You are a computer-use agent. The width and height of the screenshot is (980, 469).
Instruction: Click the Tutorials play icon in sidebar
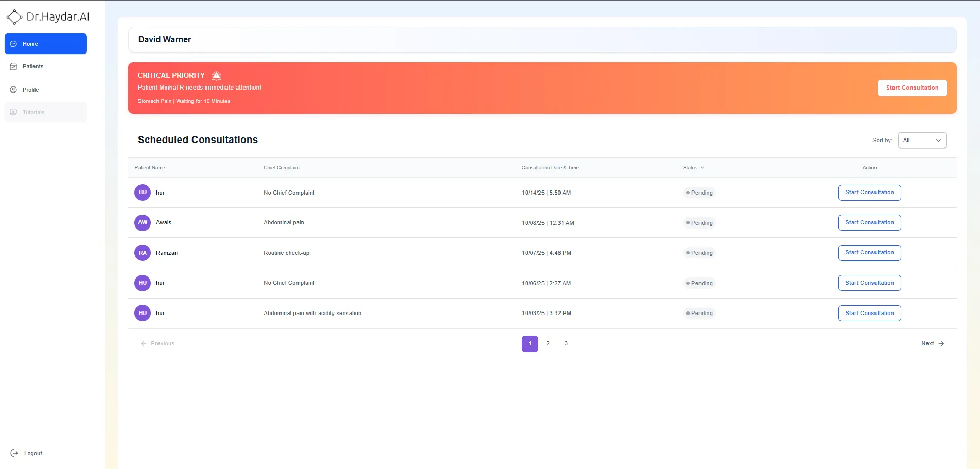click(13, 112)
